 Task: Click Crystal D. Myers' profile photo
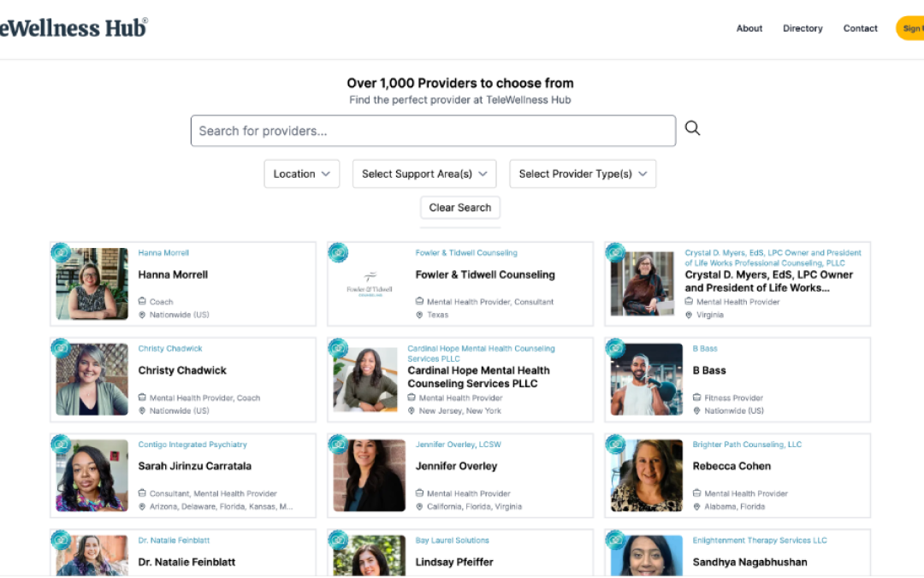coord(643,284)
